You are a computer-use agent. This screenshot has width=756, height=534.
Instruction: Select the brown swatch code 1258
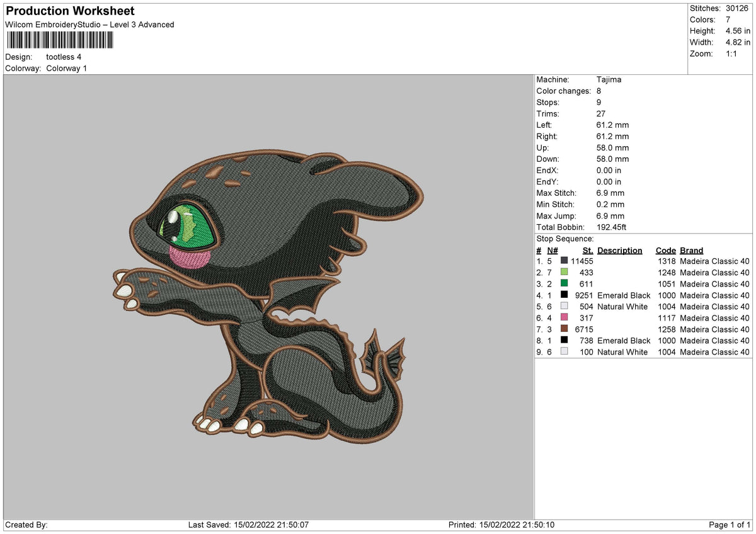coord(564,329)
